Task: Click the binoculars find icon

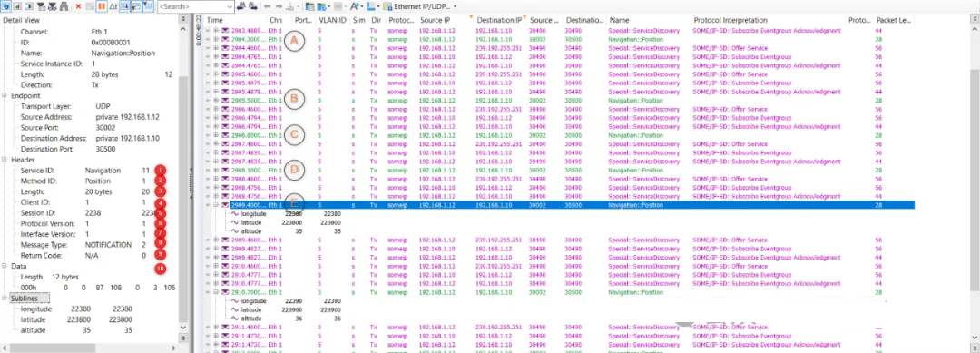Action: (x=64, y=6)
